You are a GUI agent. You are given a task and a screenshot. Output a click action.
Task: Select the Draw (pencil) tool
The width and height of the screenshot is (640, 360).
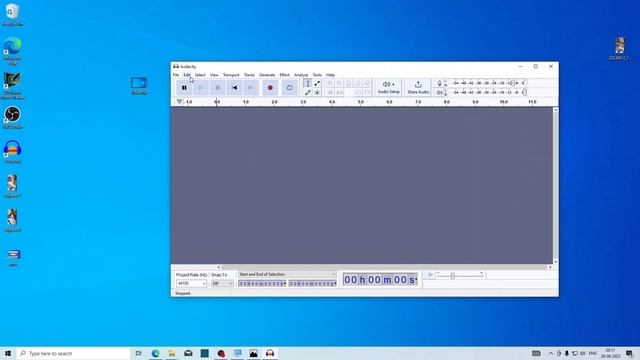[308, 93]
